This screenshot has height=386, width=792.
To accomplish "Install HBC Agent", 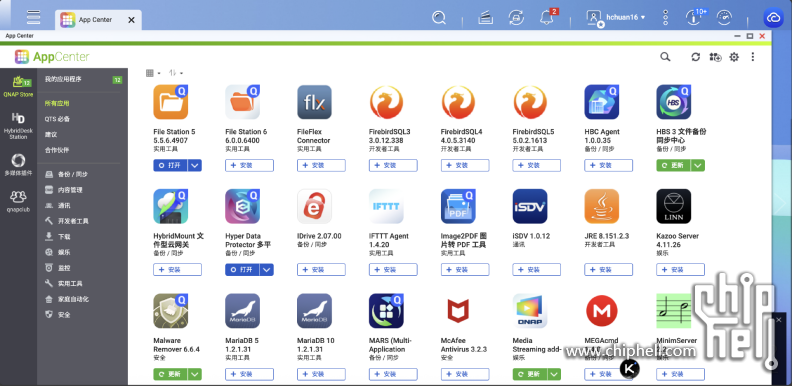I will 609,165.
